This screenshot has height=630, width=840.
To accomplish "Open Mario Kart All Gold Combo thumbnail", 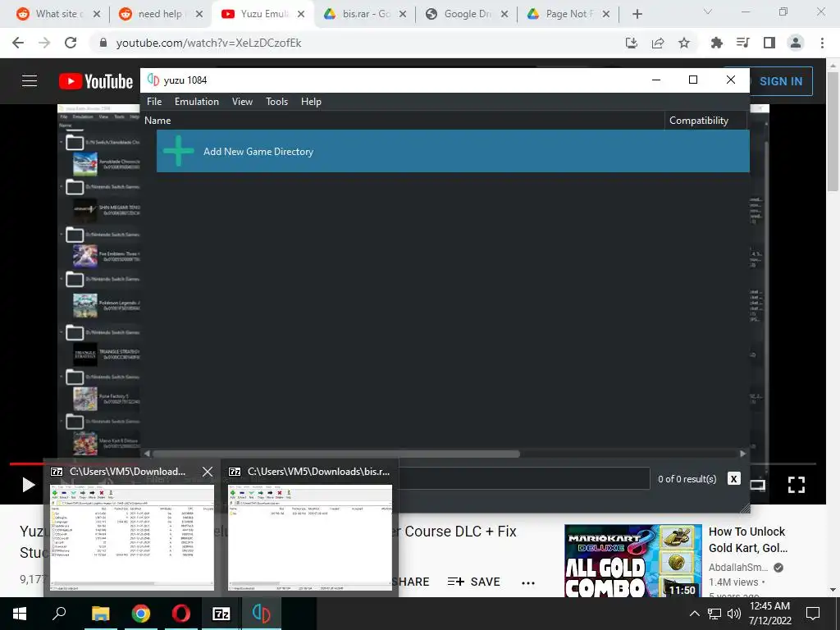I will [632, 560].
